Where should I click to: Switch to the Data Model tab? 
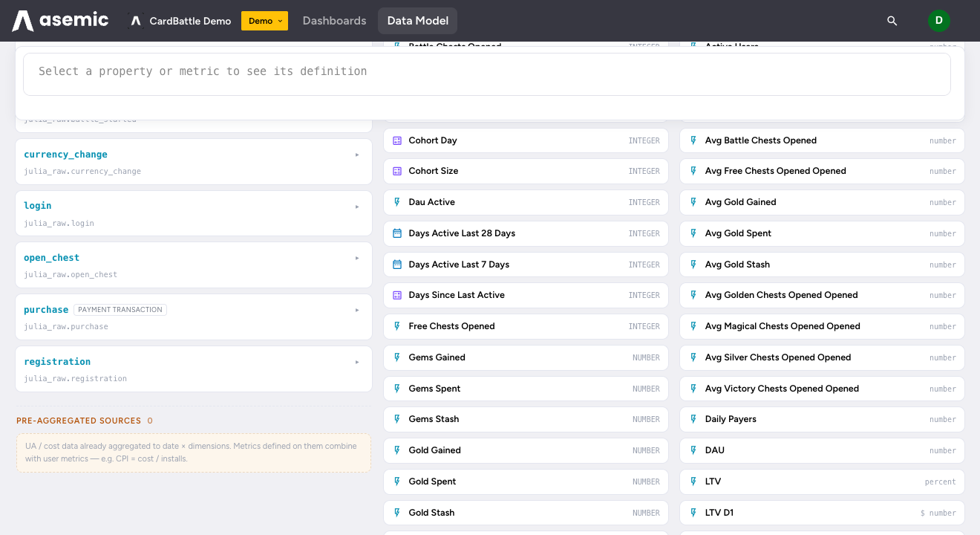417,21
